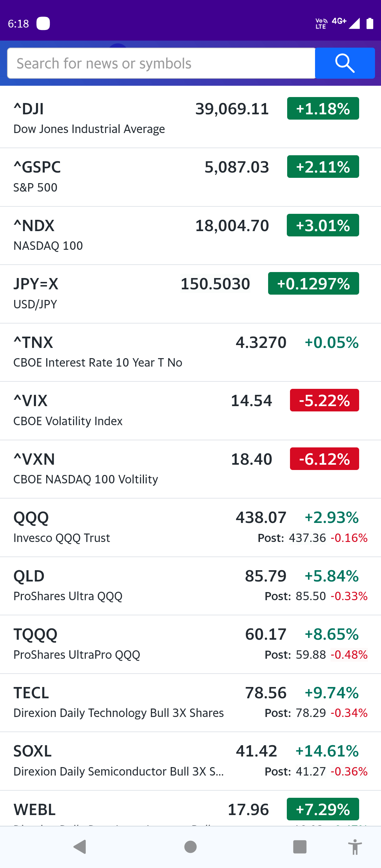
Task: Tap the ^VXN -6.12% change badge
Action: click(x=324, y=459)
